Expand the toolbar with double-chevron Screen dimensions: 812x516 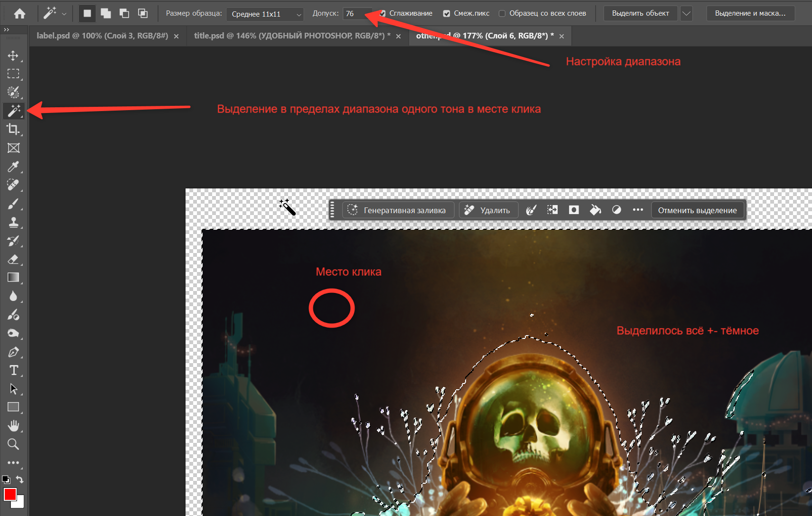coord(7,29)
